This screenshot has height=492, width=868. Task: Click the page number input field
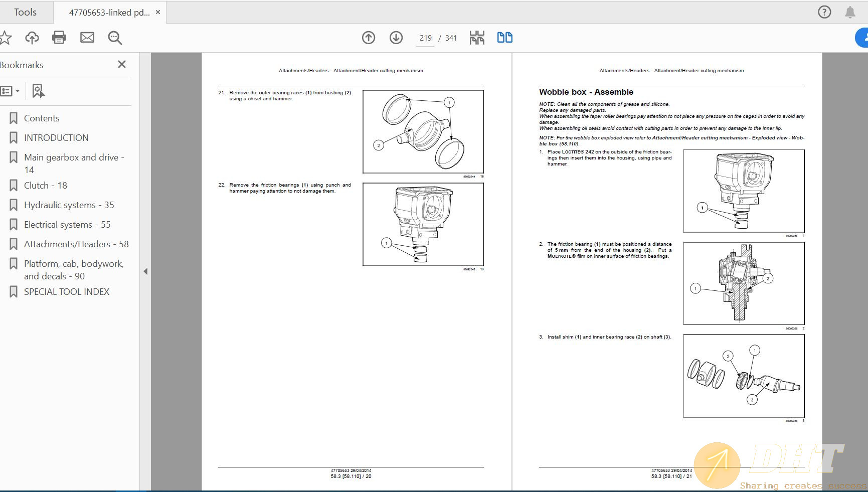click(x=425, y=38)
